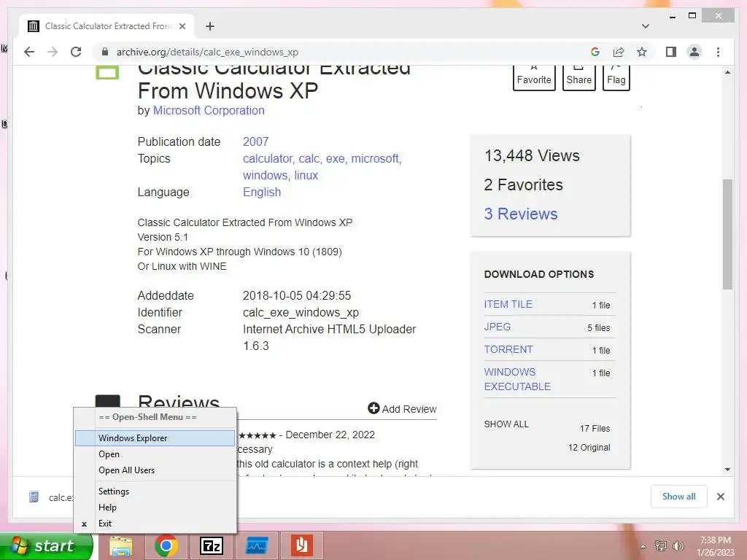
Task: Click the Google icon in the address bar
Action: (595, 52)
